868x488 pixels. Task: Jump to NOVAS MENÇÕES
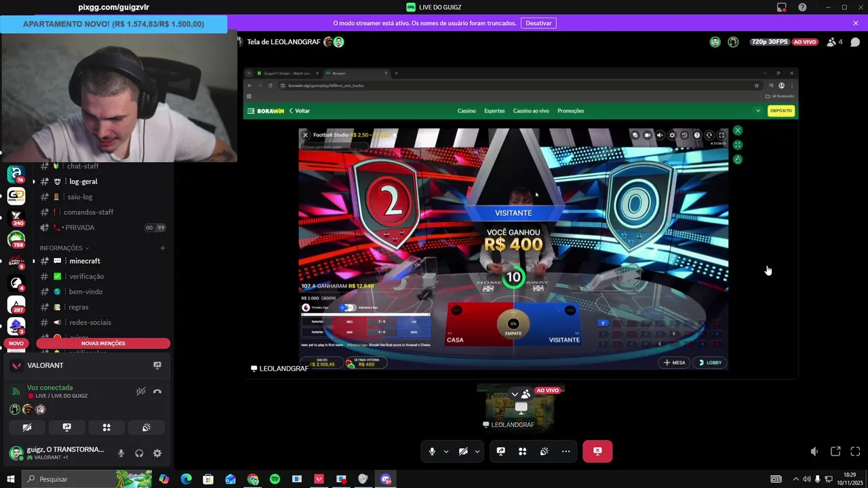(x=103, y=344)
